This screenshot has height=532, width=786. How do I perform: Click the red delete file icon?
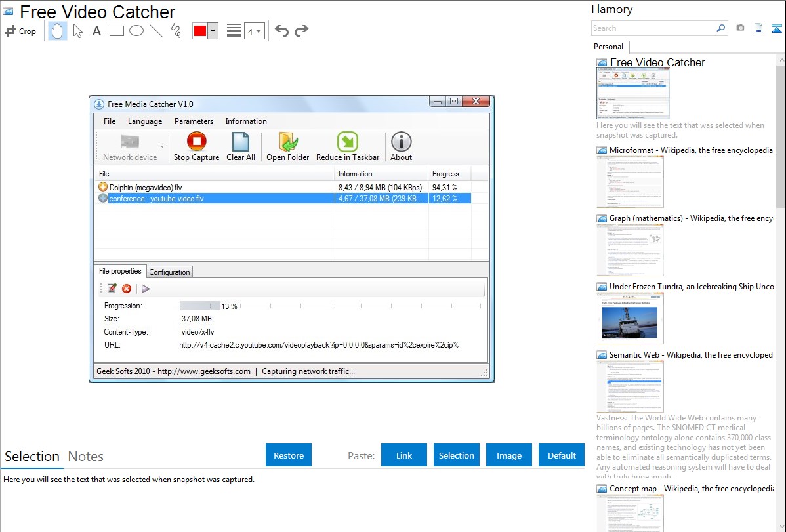click(127, 289)
